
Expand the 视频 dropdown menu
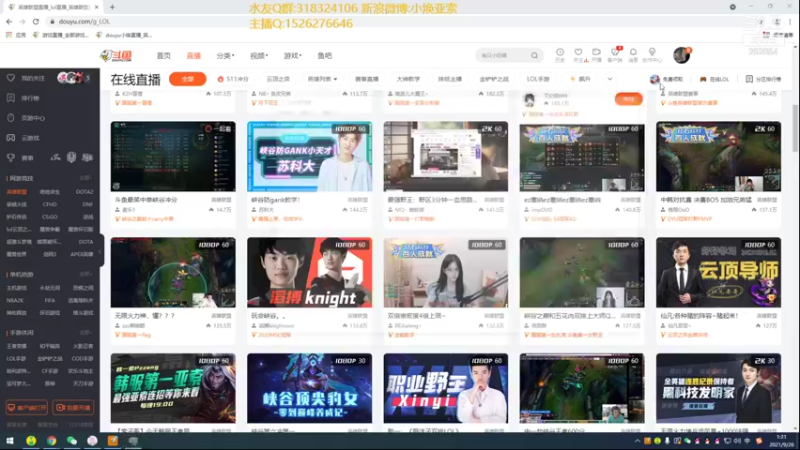[259, 56]
